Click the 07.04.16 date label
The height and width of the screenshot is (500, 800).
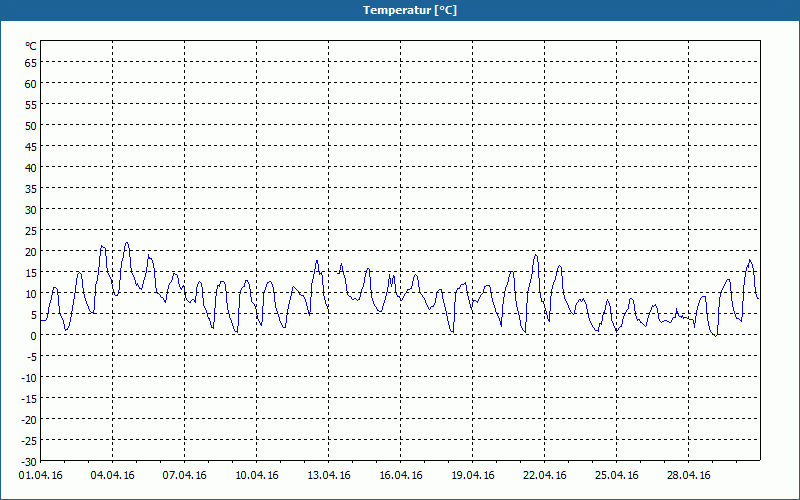185,476
